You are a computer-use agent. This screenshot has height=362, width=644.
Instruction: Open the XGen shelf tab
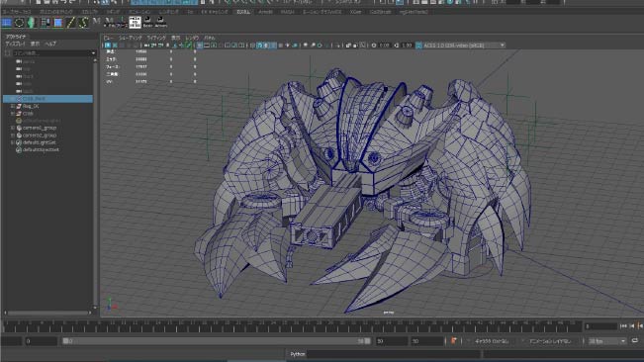(356, 12)
